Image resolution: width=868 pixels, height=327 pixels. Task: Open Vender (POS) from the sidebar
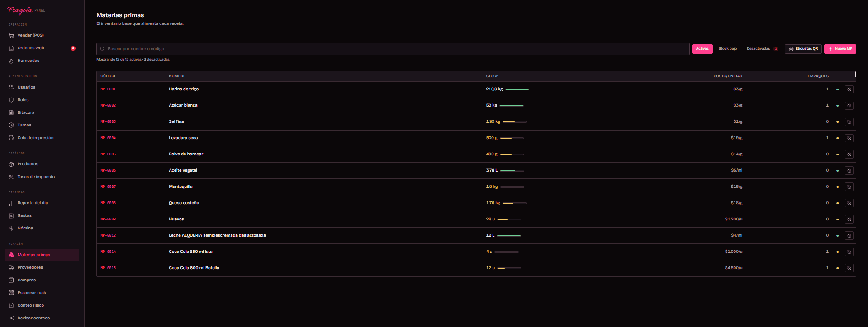[x=42, y=35]
